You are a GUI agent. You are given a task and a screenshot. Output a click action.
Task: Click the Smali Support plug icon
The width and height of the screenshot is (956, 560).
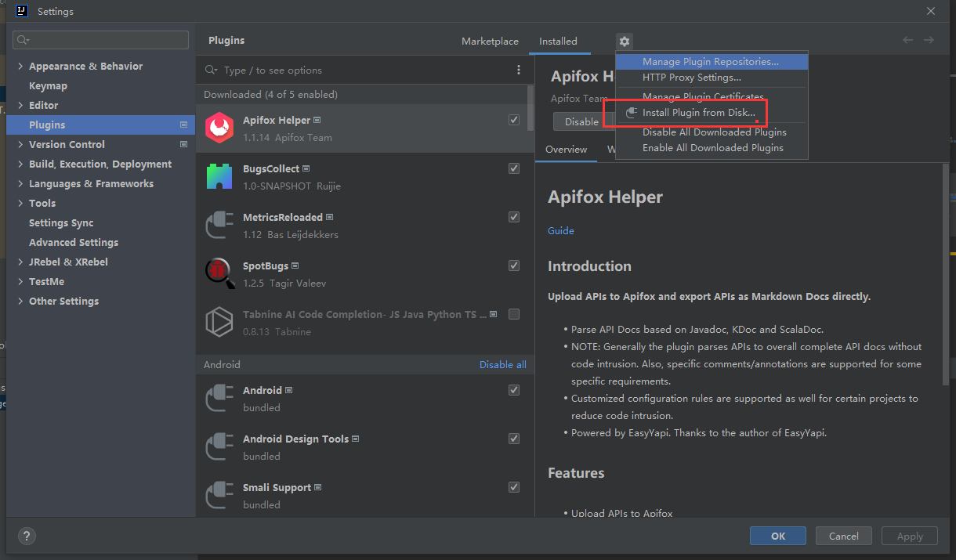click(x=219, y=495)
